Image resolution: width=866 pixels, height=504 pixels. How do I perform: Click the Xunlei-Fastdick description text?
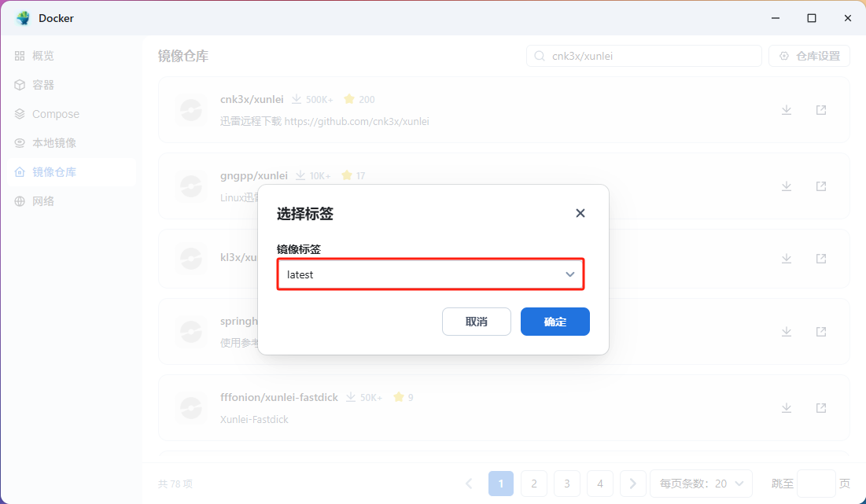[x=254, y=420]
